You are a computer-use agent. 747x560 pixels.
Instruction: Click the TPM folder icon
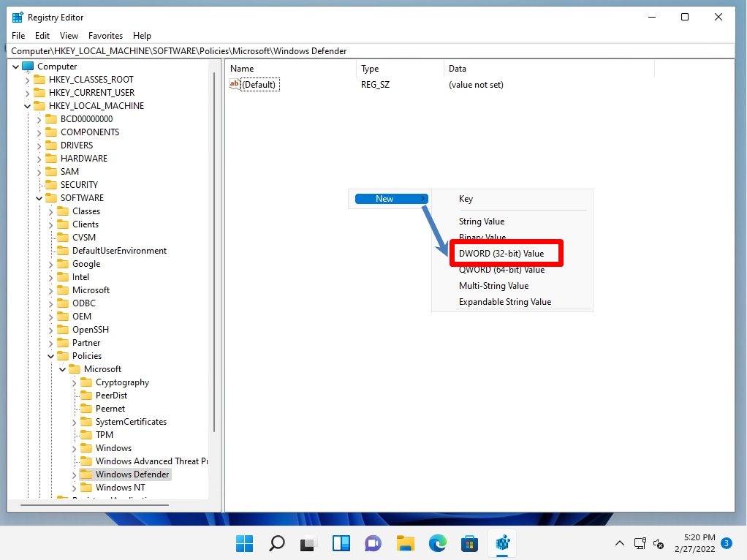(x=86, y=435)
